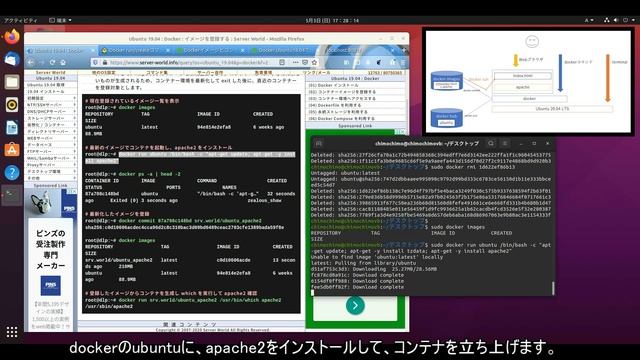Open Rhythmbox music player from dock
Screen dimensions: 640x360
pyautogui.click(x=12, y=105)
